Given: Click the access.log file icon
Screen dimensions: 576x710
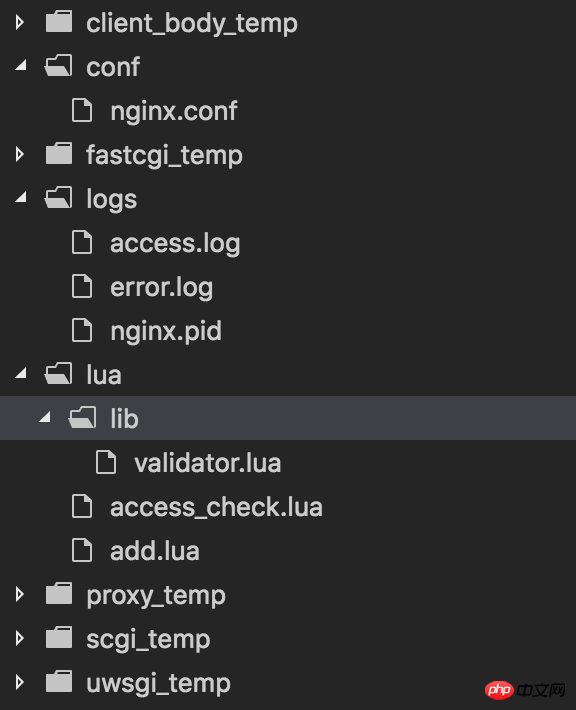Looking at the screenshot, I should (82, 242).
